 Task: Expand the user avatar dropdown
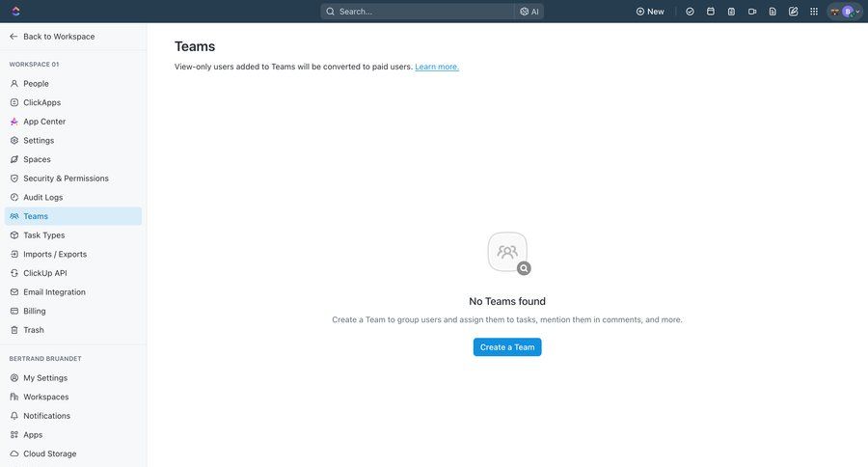(845, 11)
